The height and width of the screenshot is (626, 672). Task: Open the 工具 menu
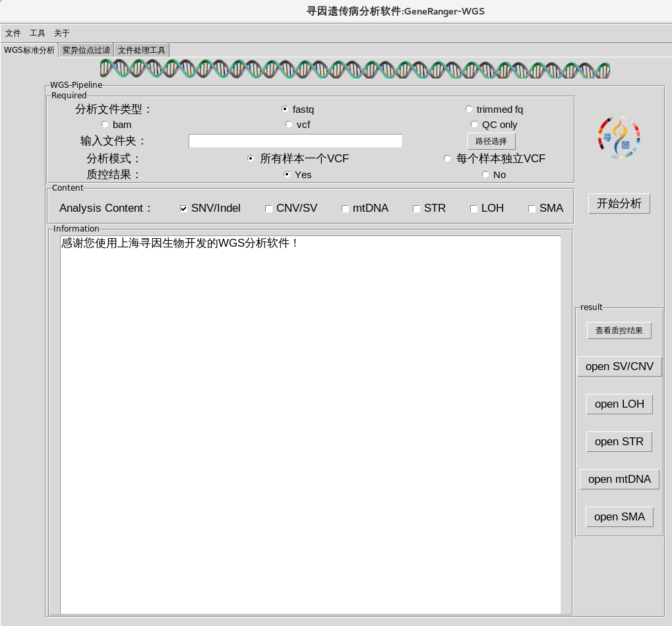pyautogui.click(x=38, y=33)
